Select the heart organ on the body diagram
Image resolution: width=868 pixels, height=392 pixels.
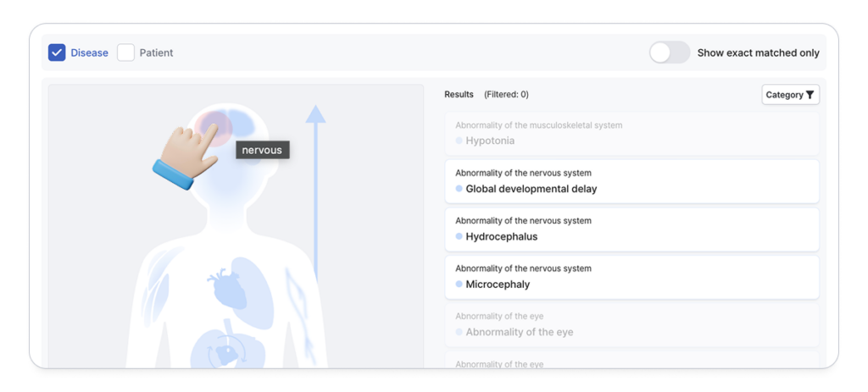(230, 288)
